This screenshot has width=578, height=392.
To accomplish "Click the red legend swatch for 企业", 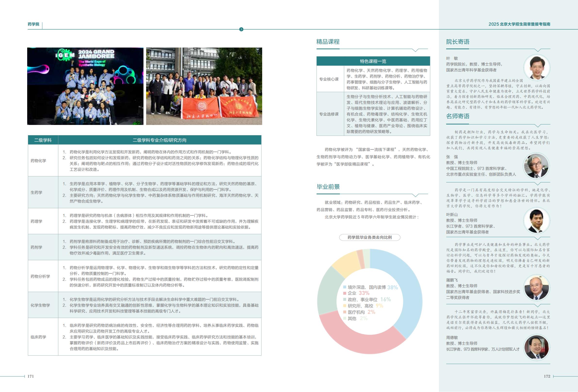I will [345, 293].
